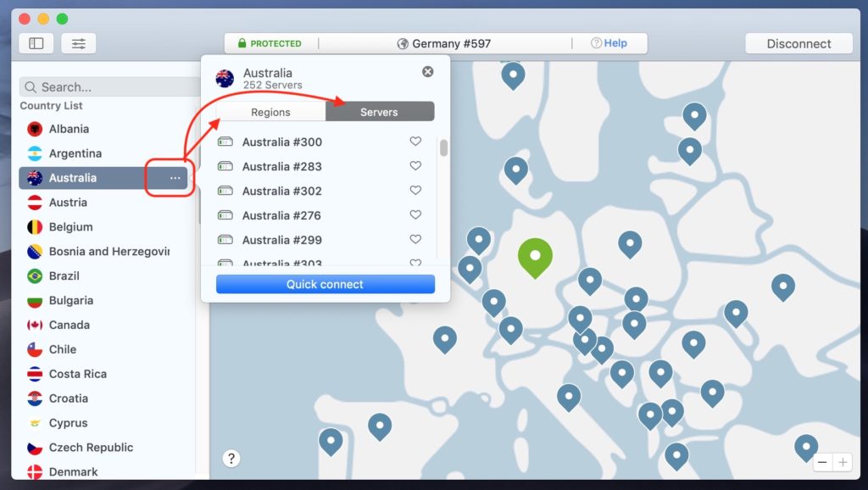Favorite Australia #300 with heart
The image size is (868, 490).
tap(415, 142)
